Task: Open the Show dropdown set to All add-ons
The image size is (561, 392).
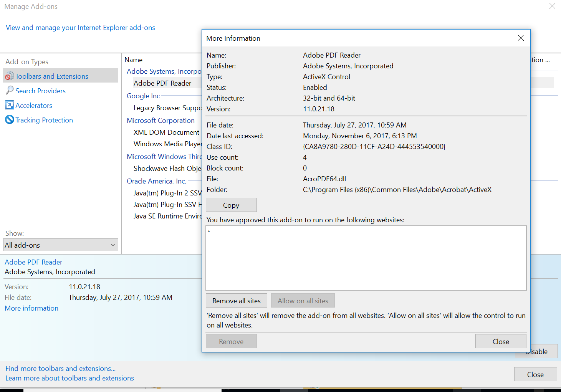Action: tap(61, 245)
